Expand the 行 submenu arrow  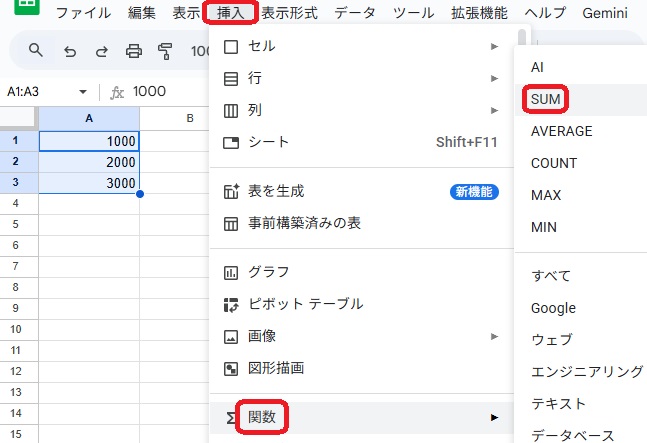tap(494, 78)
